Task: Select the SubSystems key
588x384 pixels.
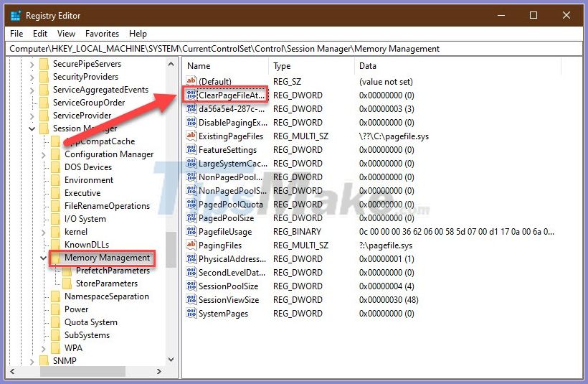Action: pos(87,335)
